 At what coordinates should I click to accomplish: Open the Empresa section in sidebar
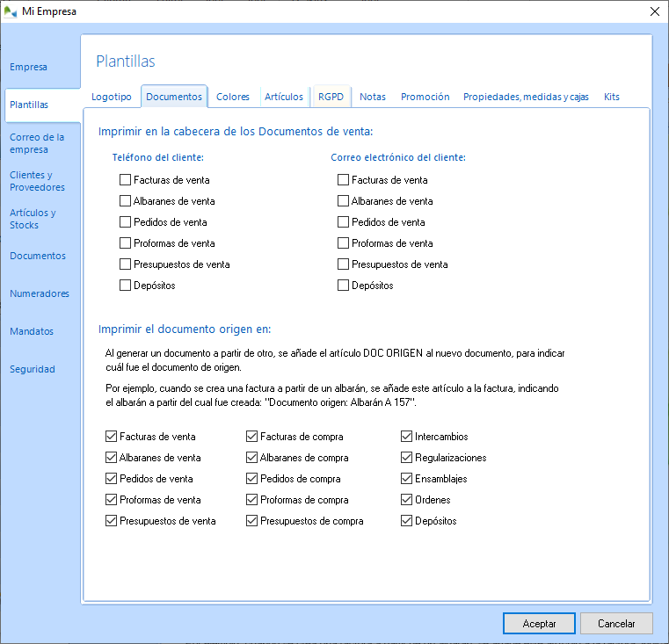click(x=28, y=67)
